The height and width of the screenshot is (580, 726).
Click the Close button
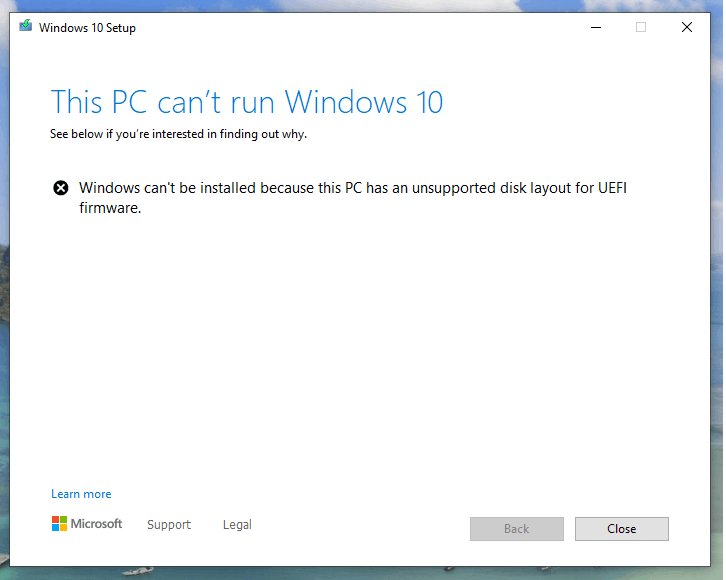point(621,529)
